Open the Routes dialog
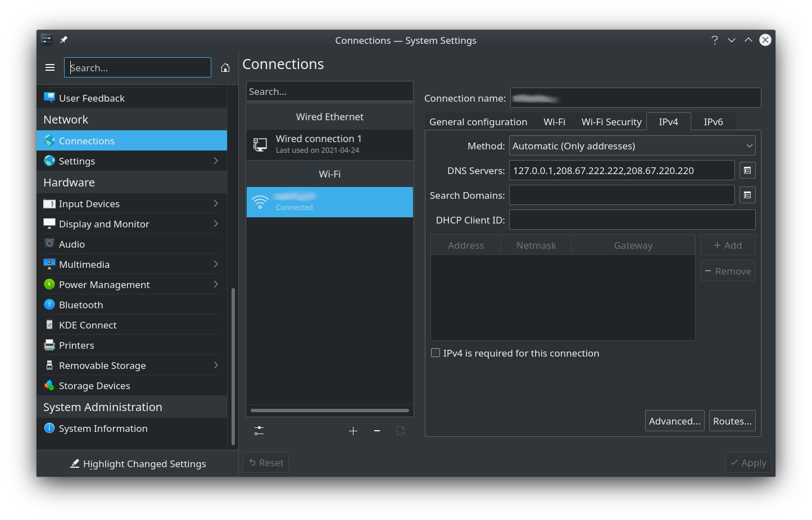812x520 pixels. point(732,420)
